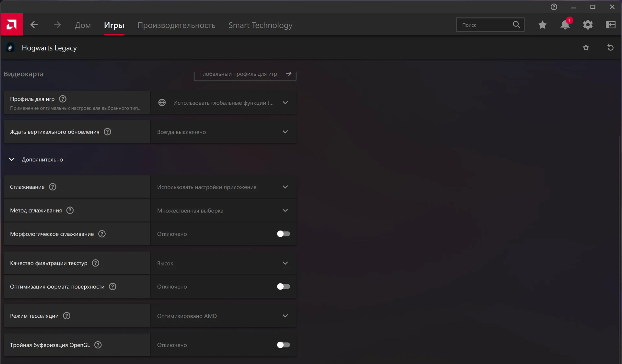622x364 pixels.
Task: Add Hogwarts Legacy to favorites star
Action: (586, 48)
